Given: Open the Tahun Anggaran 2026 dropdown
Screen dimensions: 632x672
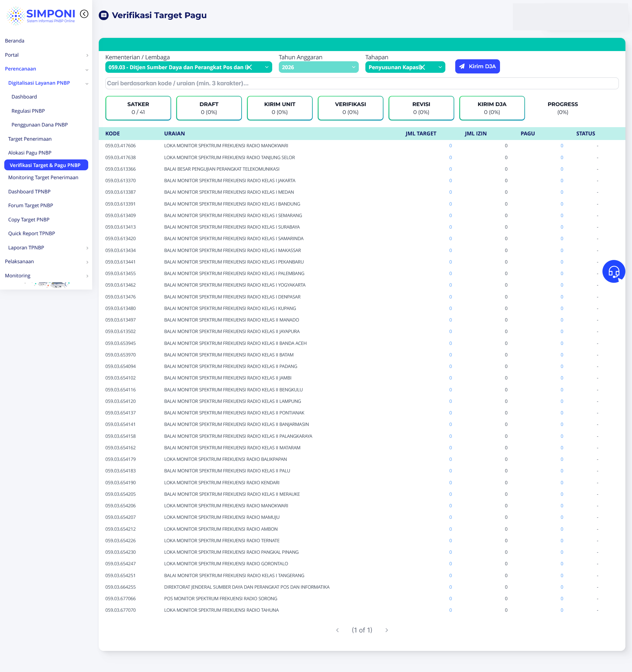Looking at the screenshot, I should coord(318,67).
